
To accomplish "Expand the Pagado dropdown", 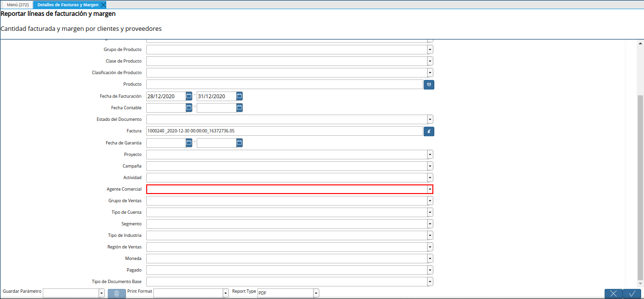I will click(x=430, y=270).
